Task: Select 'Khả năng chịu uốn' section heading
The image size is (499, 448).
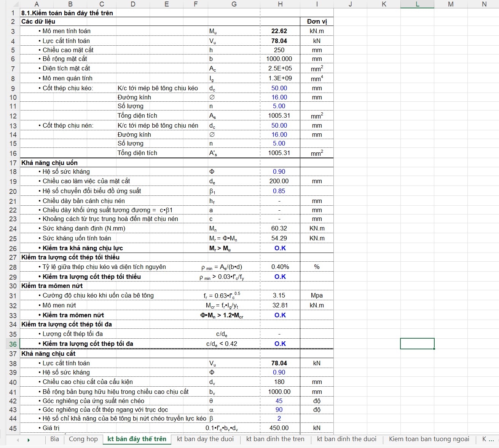Action: coord(49,163)
